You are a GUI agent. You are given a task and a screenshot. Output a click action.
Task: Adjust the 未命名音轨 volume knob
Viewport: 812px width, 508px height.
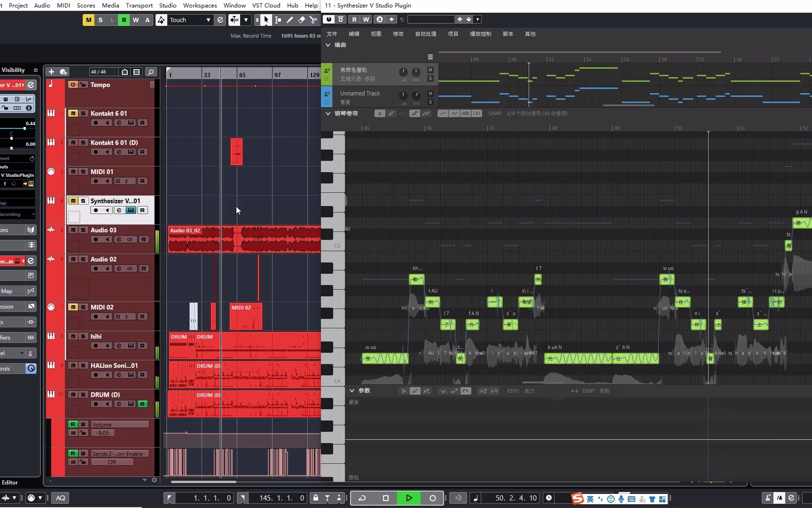click(403, 72)
